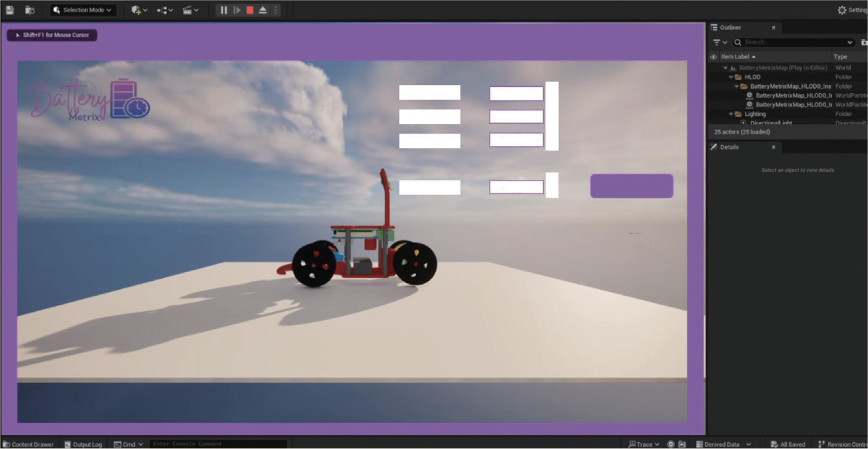The height and width of the screenshot is (449, 868).
Task: Click the first purple-outlined input box
Action: (517, 94)
